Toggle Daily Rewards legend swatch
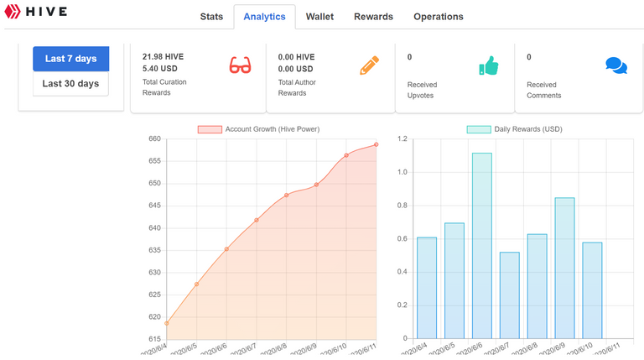 pos(479,129)
